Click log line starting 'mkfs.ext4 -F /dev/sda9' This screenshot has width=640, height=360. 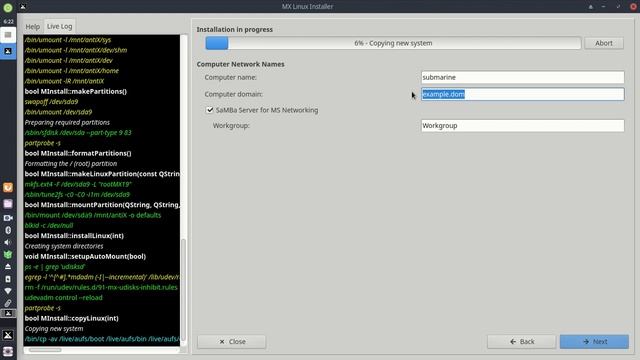coord(78,184)
